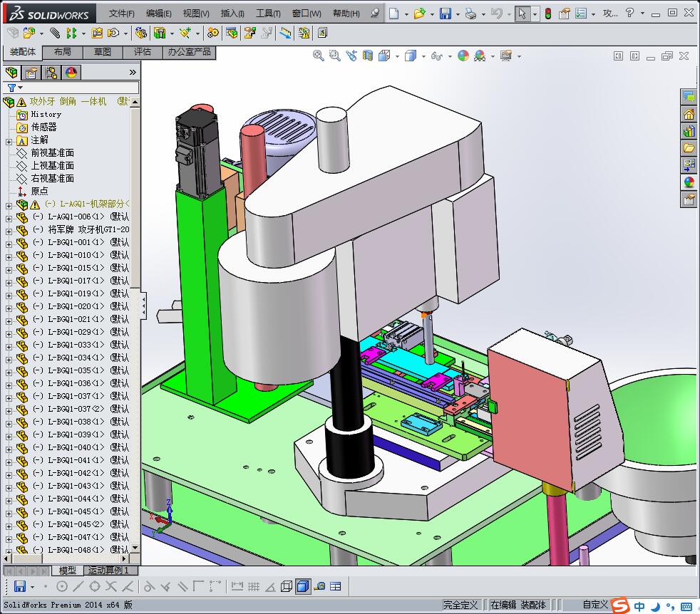Switch to the 评估 tab

coord(143,52)
